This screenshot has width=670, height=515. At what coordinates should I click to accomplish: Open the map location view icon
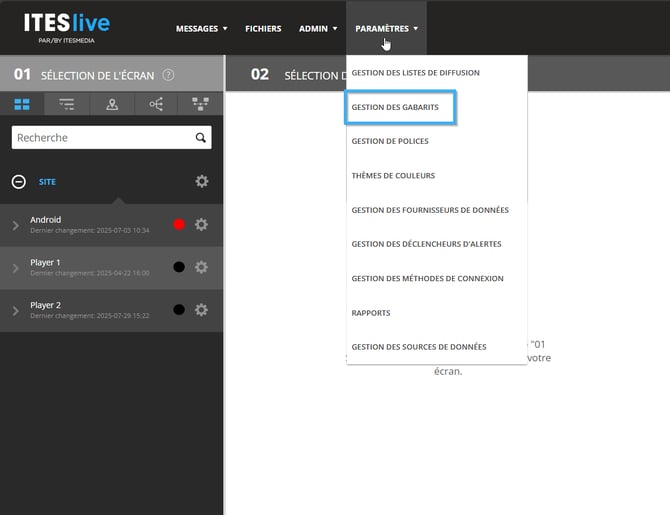coord(112,104)
